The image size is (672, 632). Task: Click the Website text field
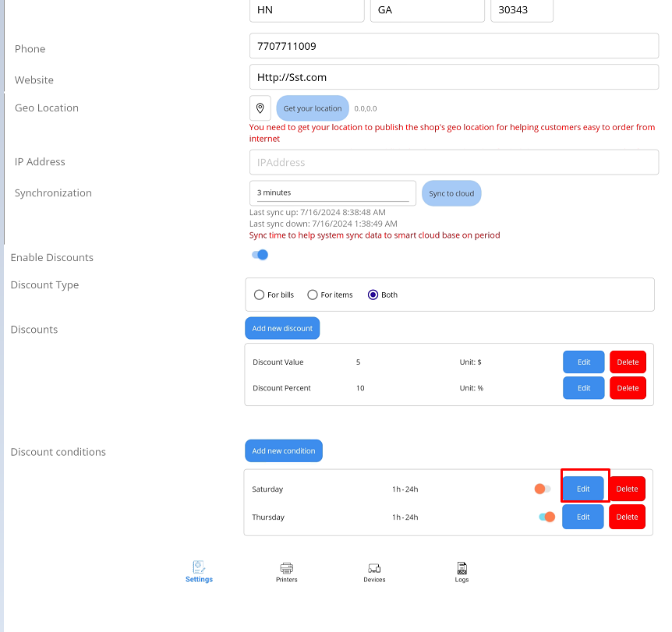454,77
